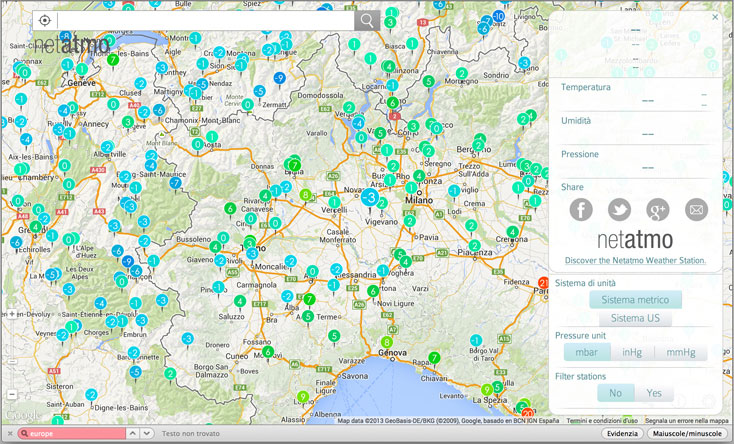
Task: Share via Facebook icon
Action: pos(581,209)
